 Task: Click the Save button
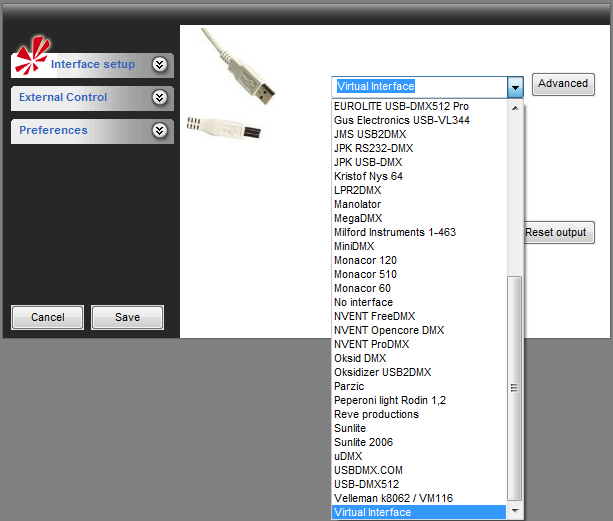127,317
